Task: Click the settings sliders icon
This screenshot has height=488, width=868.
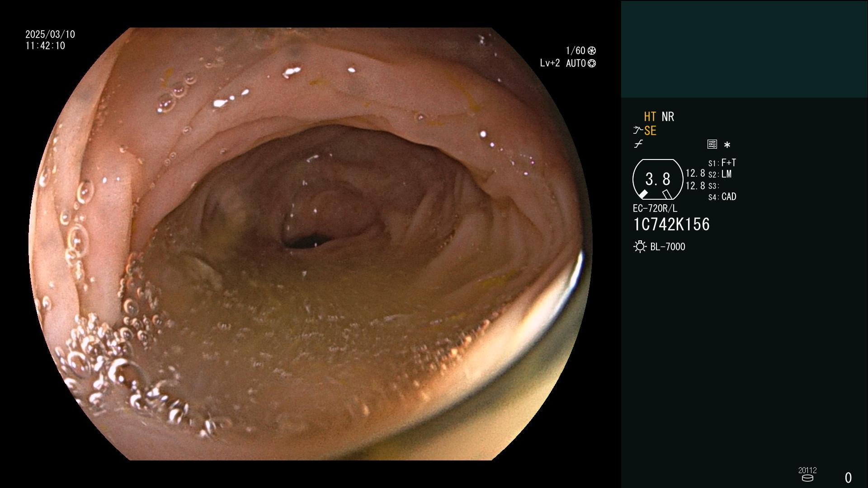Action: tap(712, 144)
